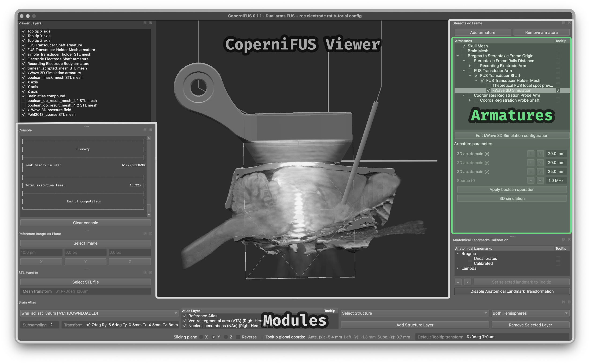
Task: Decrease Source f0 with minus button
Action: pos(531,181)
